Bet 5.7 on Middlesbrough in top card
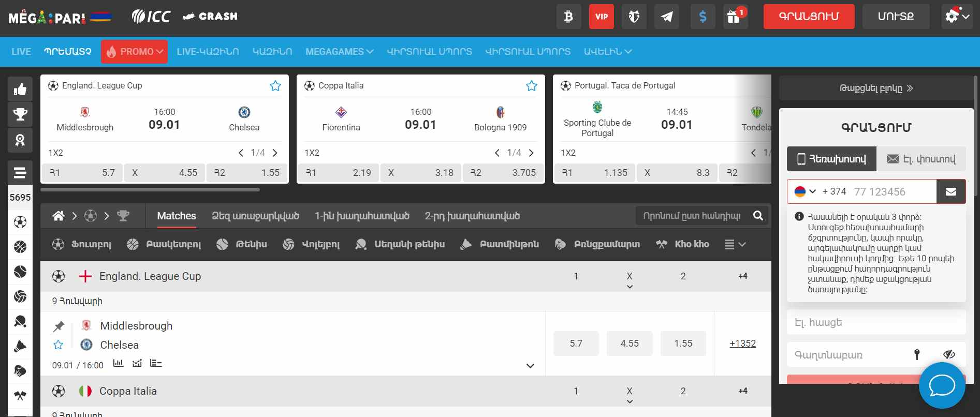 pyautogui.click(x=82, y=173)
